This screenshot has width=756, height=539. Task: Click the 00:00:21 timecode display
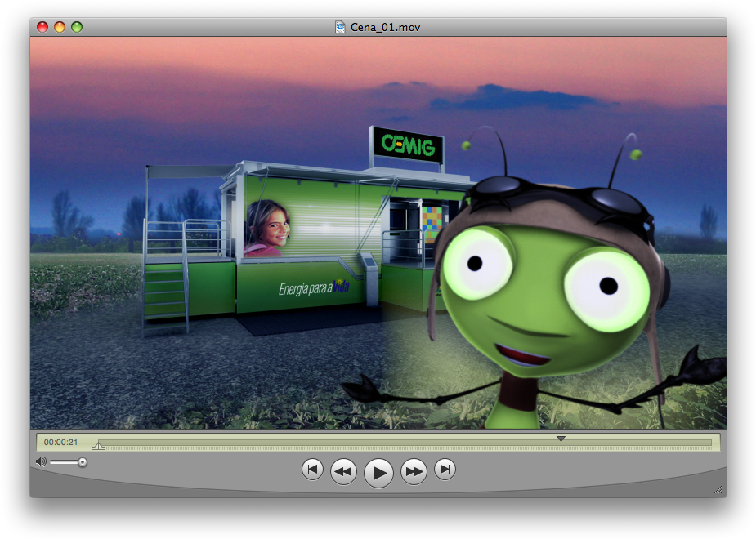click(61, 443)
